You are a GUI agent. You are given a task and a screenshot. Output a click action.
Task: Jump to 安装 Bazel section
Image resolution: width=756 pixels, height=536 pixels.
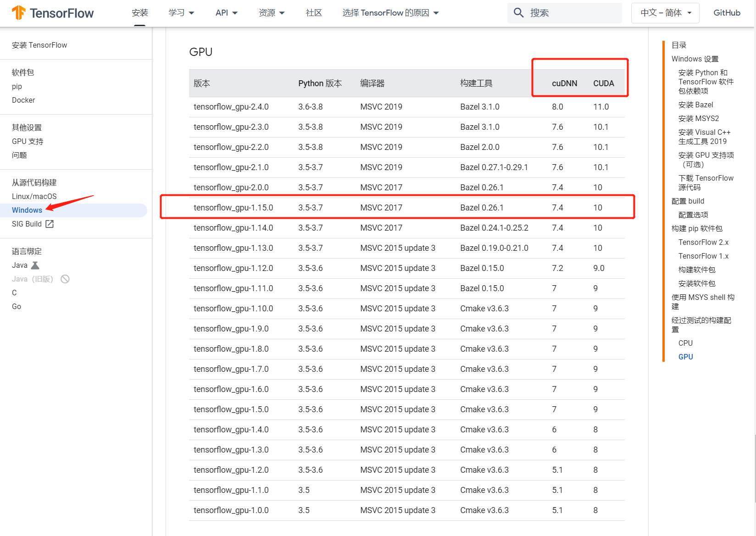tap(696, 105)
